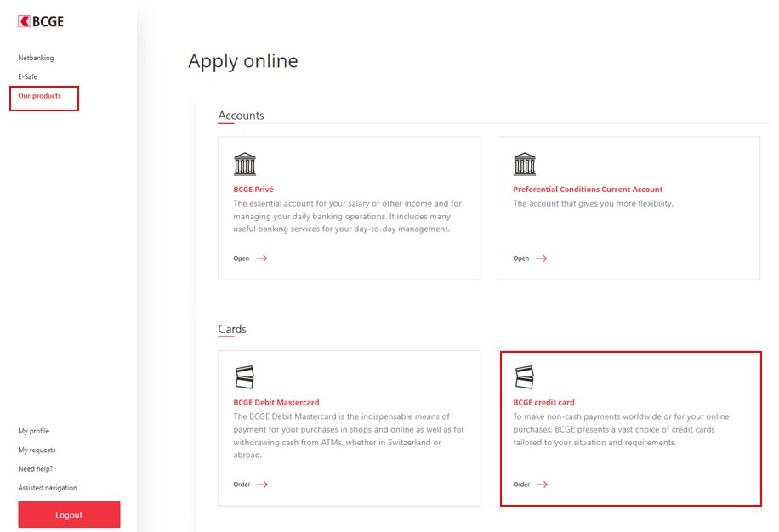This screenshot has width=779, height=532.
Task: Click Order for BCGE credit card
Action: pos(521,484)
